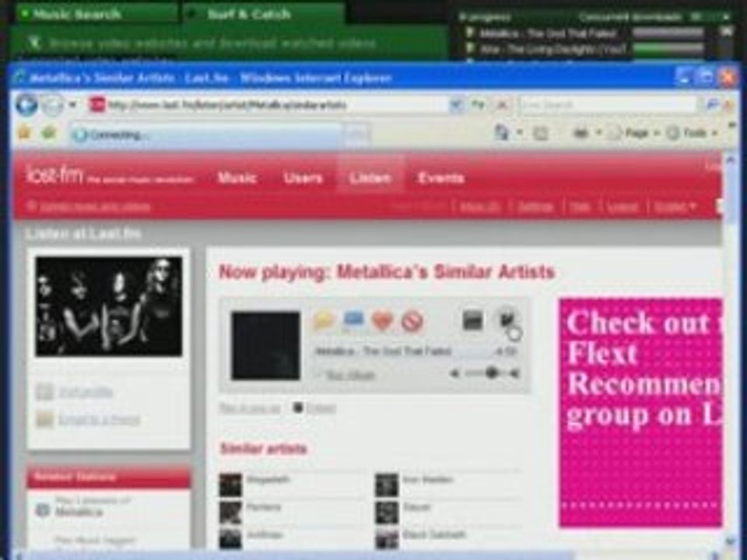Click the Settings link in the red header

click(535, 207)
